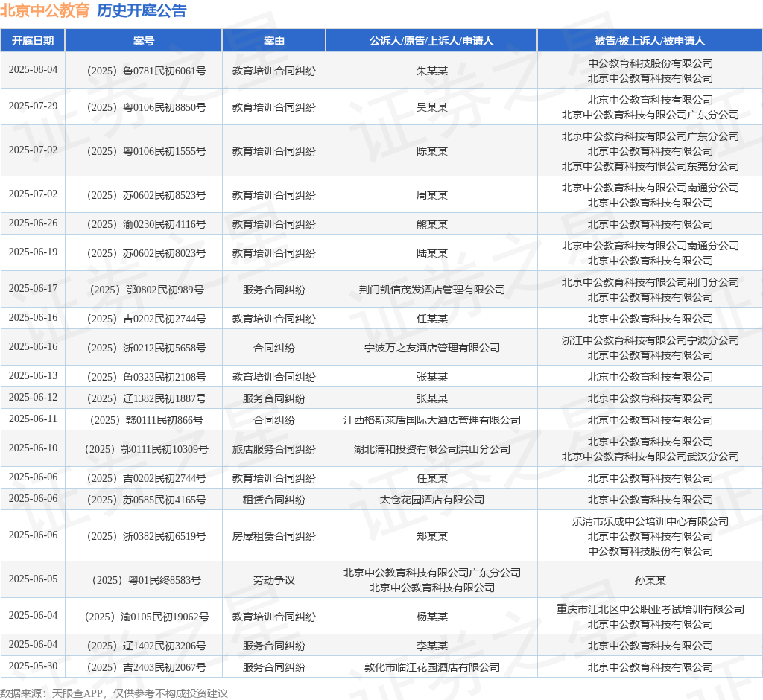
Task: Select case number 赣0111民初866号
Action: 147,420
